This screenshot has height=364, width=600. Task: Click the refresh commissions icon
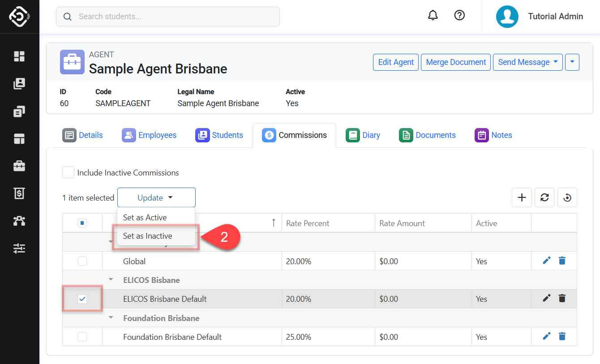pos(544,197)
